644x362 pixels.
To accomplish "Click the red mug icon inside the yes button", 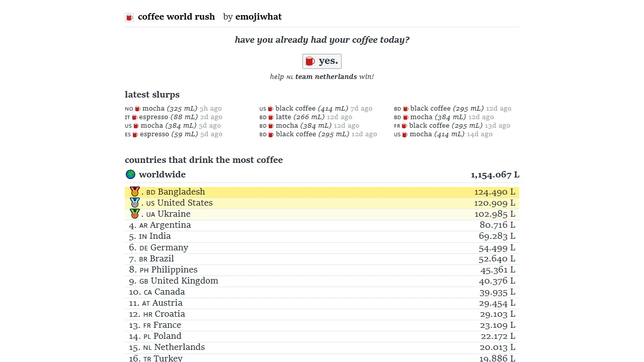I will click(310, 61).
